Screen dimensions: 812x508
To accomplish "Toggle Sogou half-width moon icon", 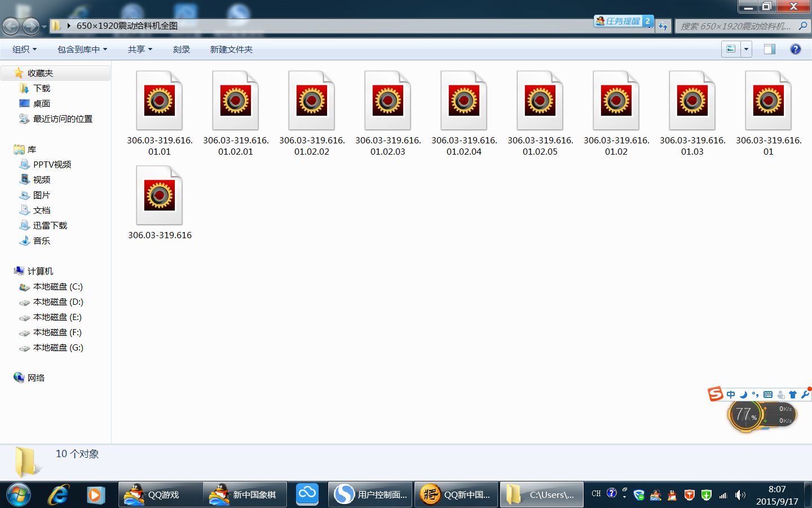I will (x=743, y=395).
